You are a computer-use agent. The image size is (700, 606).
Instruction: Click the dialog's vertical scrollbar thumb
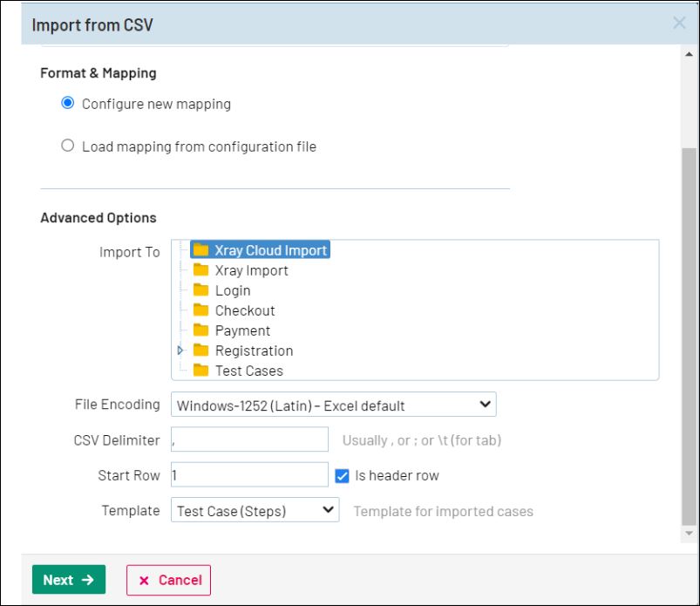pyautogui.click(x=689, y=331)
